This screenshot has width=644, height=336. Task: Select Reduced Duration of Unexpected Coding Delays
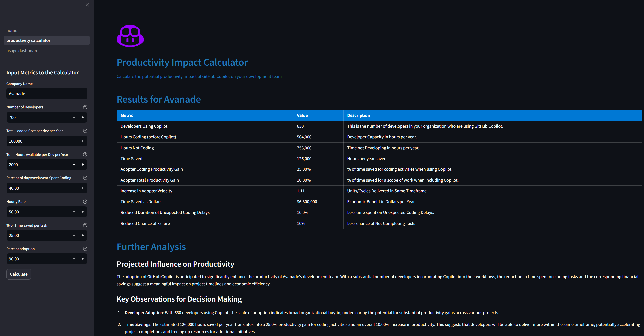tap(205, 212)
